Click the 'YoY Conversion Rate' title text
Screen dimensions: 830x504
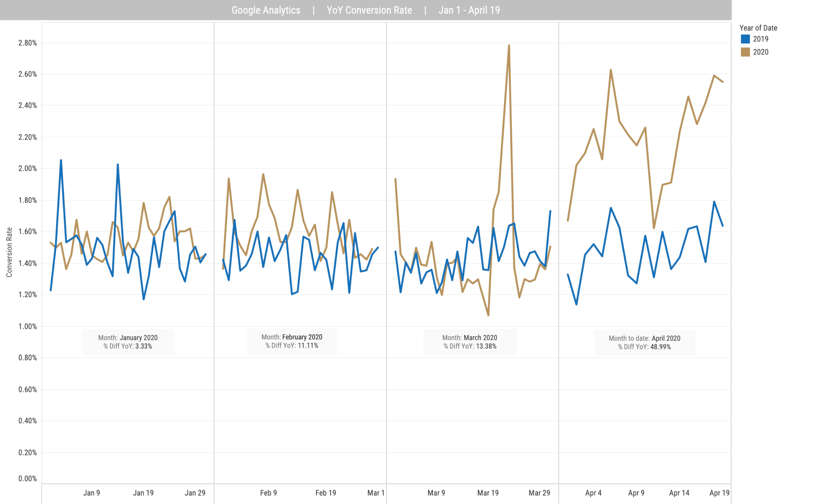pyautogui.click(x=369, y=10)
